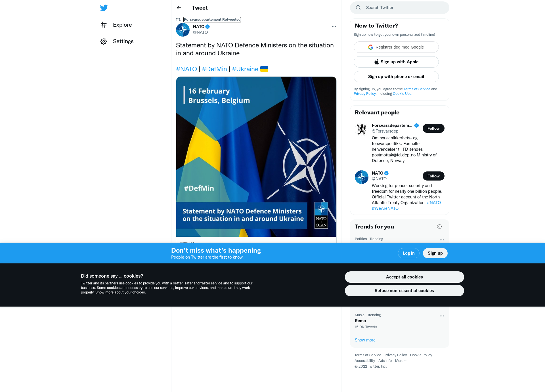Click the Forsvarsdepartementet coat of arms avatar
This screenshot has width=545, height=392.
[x=362, y=129]
